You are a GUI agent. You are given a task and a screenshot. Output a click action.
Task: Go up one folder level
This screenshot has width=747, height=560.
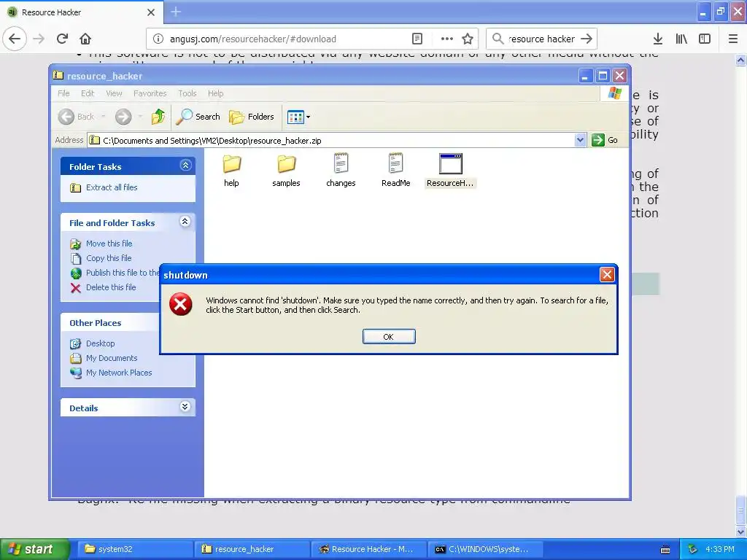click(x=158, y=117)
